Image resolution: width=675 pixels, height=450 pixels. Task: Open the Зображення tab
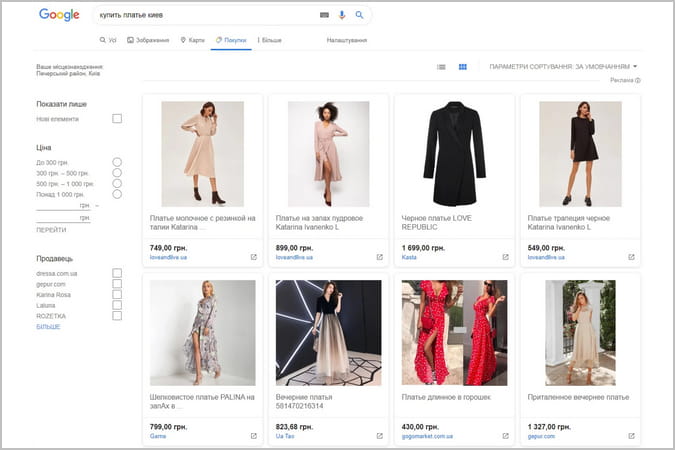point(148,40)
